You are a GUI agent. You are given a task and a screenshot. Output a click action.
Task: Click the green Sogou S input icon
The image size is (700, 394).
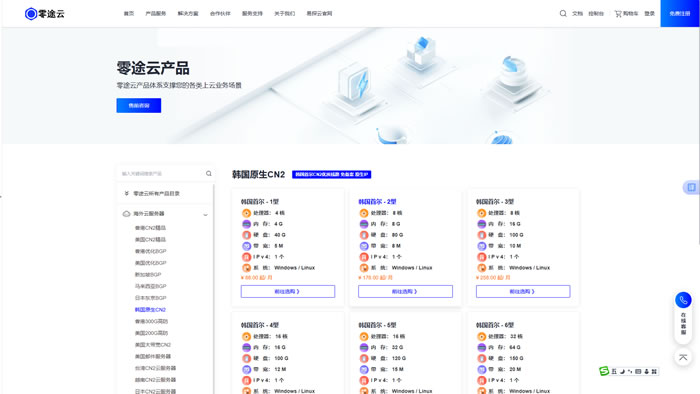point(604,371)
